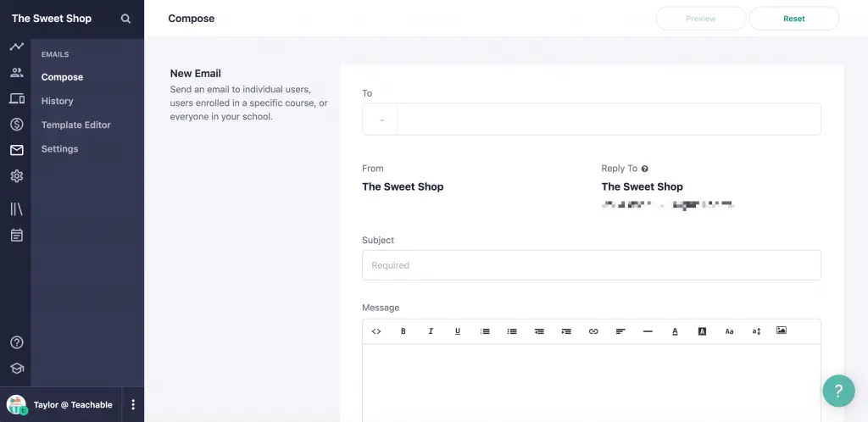Click into the Subject input field
The height and width of the screenshot is (422, 868).
[591, 265]
